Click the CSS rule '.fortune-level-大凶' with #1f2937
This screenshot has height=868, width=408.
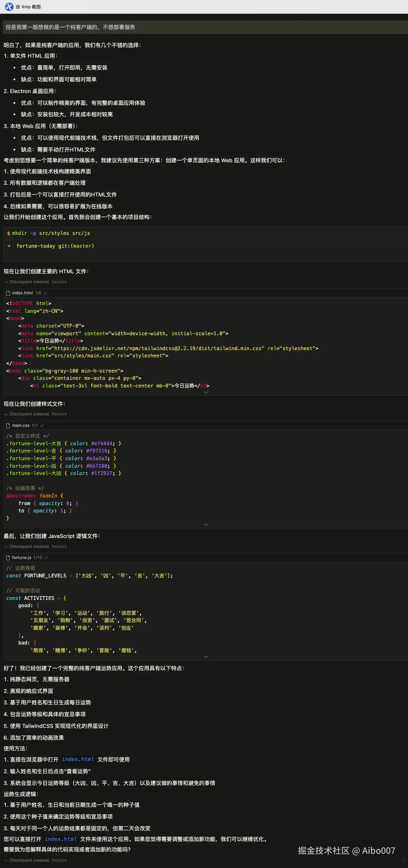point(64,473)
